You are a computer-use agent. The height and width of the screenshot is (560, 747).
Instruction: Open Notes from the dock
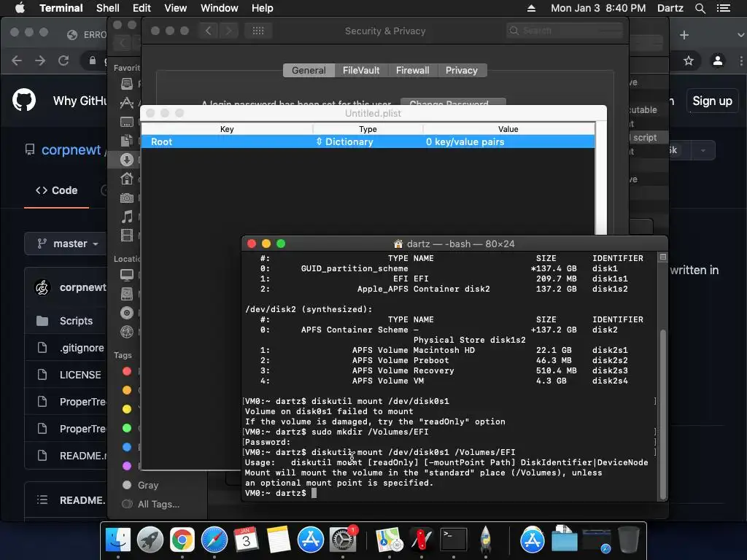click(x=279, y=540)
